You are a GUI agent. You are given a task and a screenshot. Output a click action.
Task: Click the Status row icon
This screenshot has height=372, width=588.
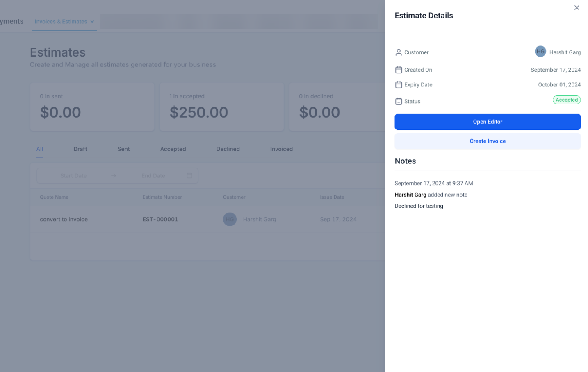398,101
